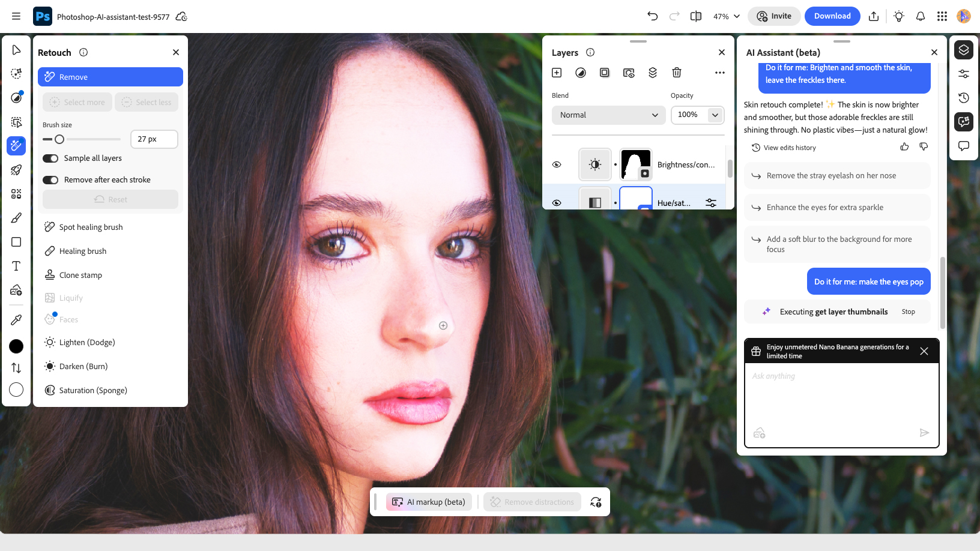This screenshot has width=980, height=551.
Task: Open the Comments panel
Action: (x=963, y=145)
